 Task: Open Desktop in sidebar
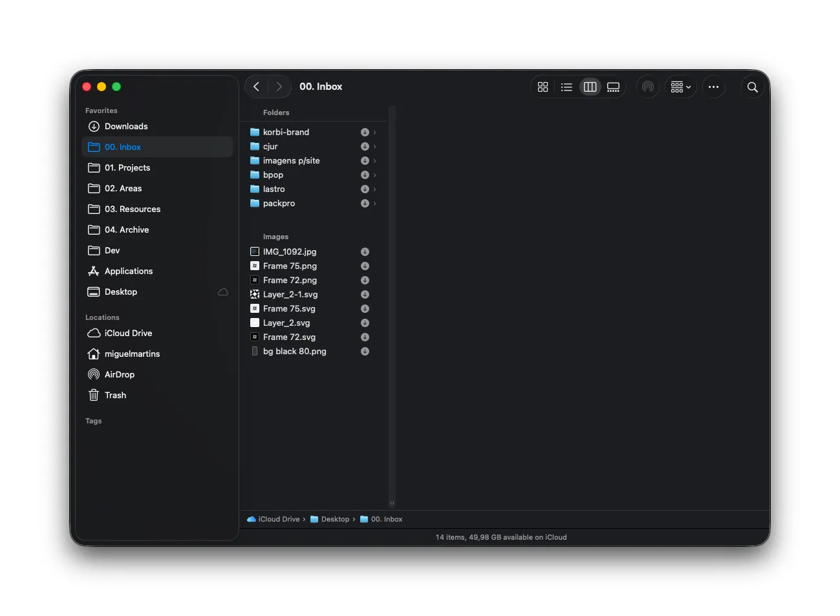(x=157, y=292)
